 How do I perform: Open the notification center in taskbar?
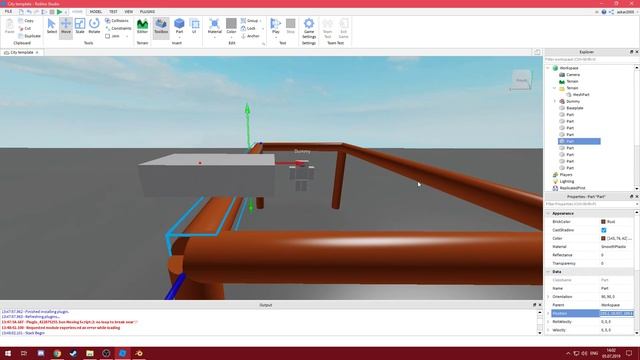[x=629, y=353]
